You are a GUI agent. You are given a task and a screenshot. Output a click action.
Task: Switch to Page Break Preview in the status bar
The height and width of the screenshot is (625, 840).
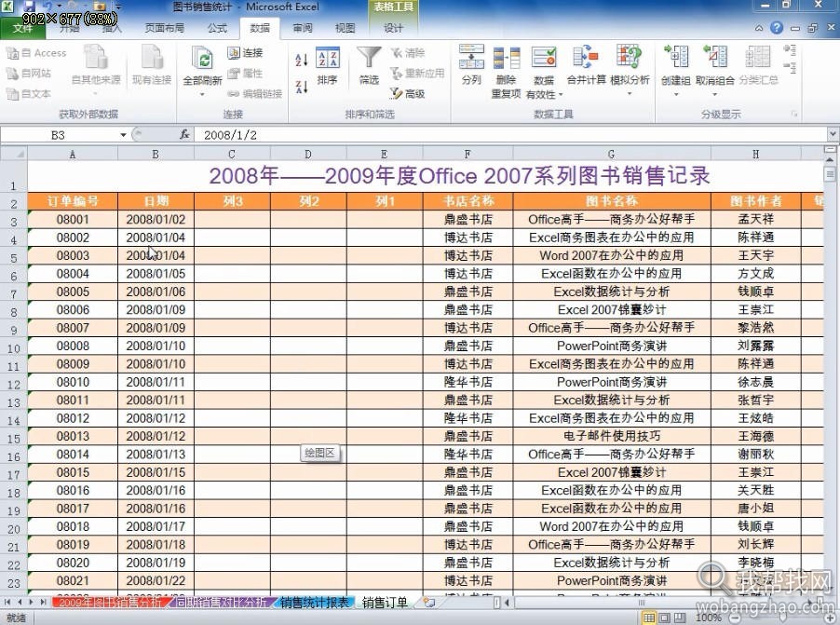pyautogui.click(x=680, y=618)
